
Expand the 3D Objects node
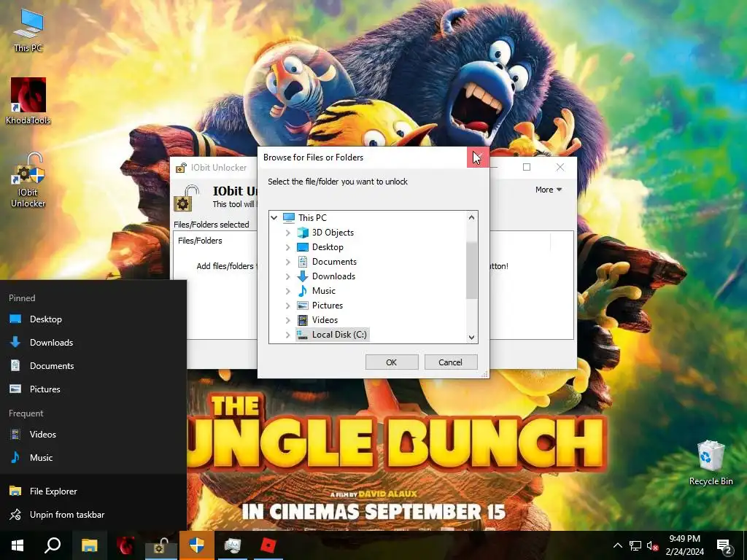(x=287, y=233)
